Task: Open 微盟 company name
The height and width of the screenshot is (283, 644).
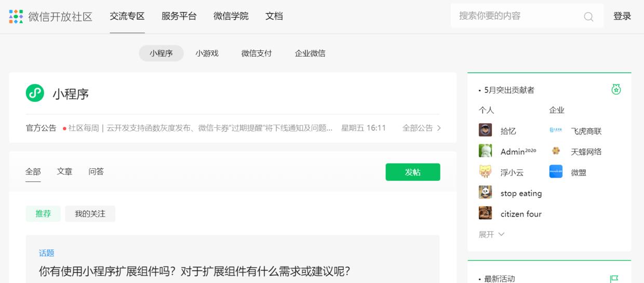Action: (579, 172)
